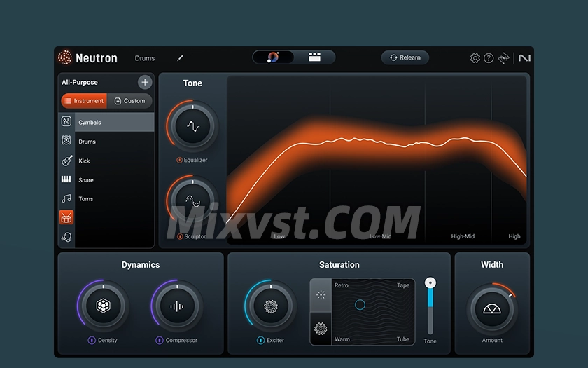Click the High-Mid band label
The height and width of the screenshot is (368, 588).
coord(463,236)
